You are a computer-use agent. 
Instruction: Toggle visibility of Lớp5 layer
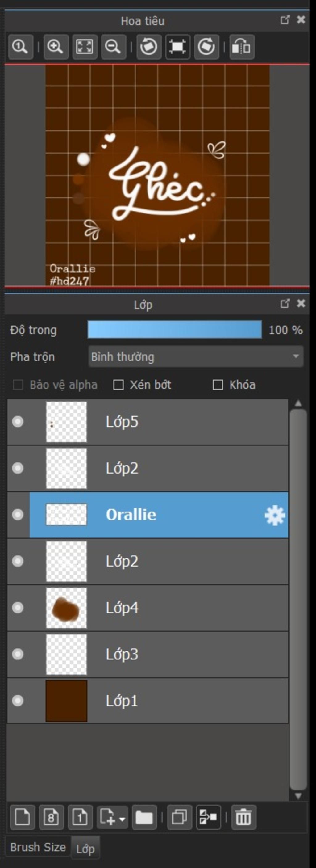pyautogui.click(x=18, y=422)
